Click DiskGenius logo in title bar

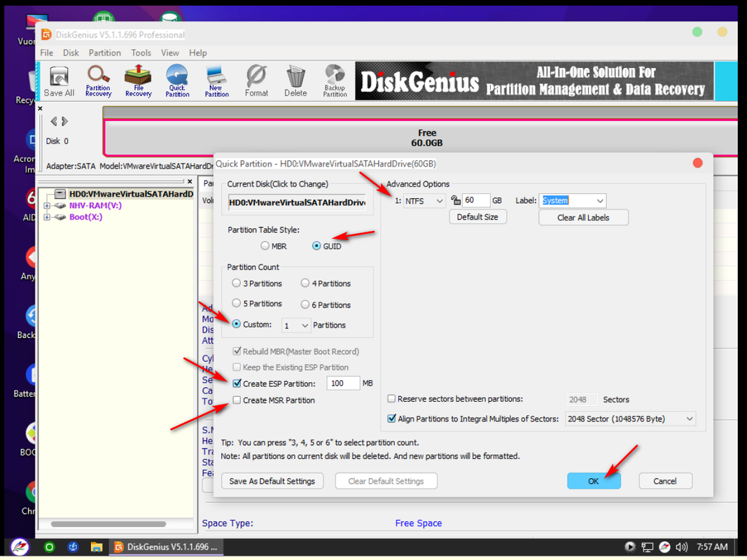pos(46,34)
